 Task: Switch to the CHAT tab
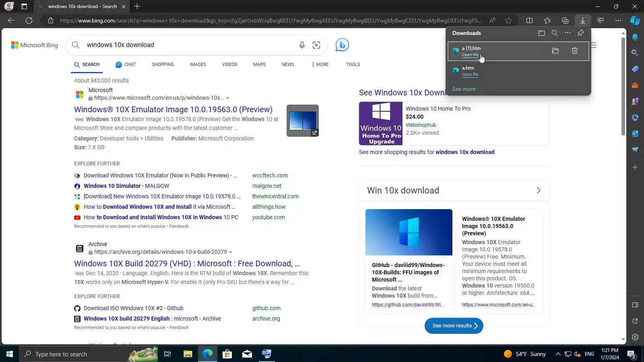(126, 64)
